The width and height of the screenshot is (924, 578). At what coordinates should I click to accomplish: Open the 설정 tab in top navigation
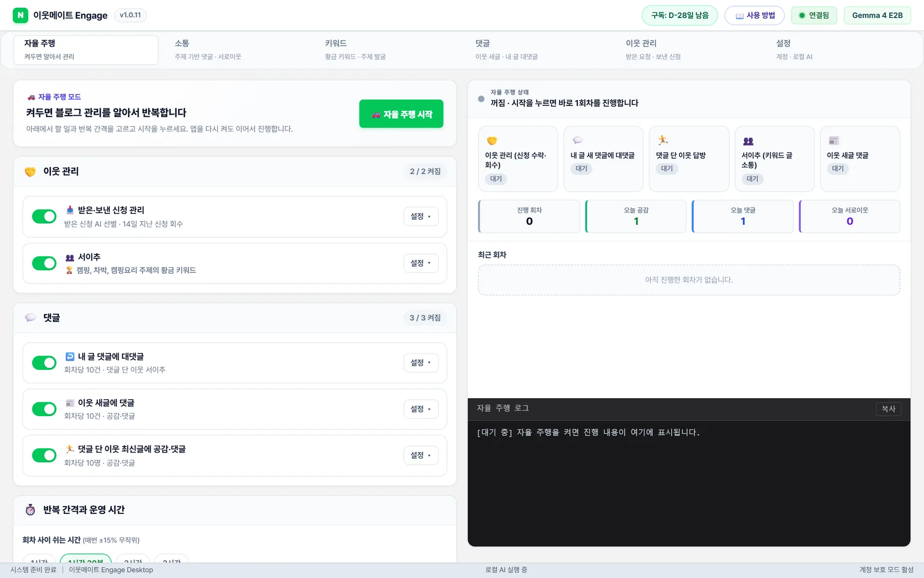(838, 50)
